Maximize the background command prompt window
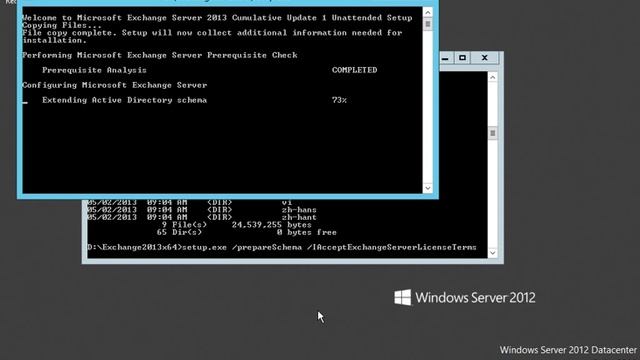The height and width of the screenshot is (360, 640). click(462, 58)
